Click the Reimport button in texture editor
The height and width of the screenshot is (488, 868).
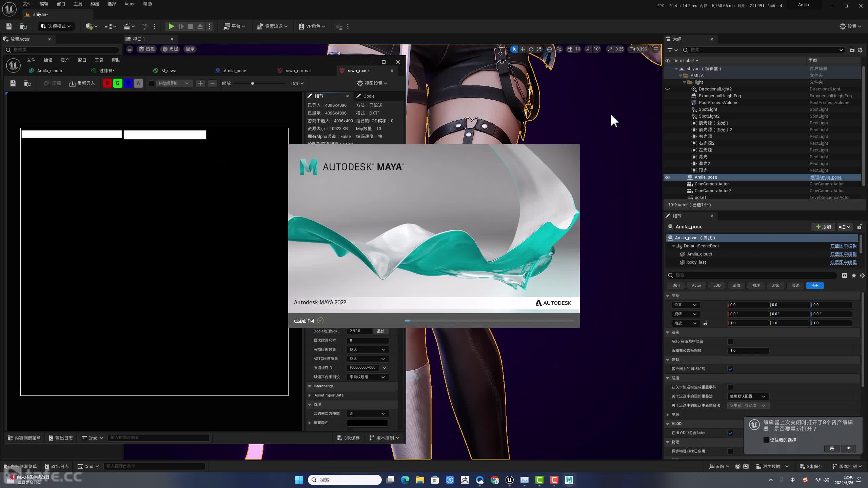82,83
